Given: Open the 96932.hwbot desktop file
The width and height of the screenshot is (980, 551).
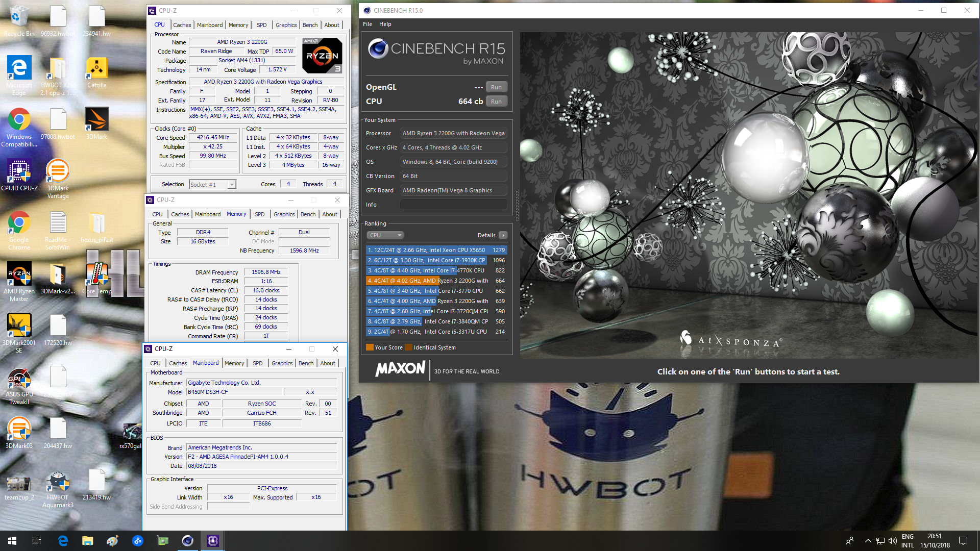Looking at the screenshot, I should pyautogui.click(x=58, y=20).
